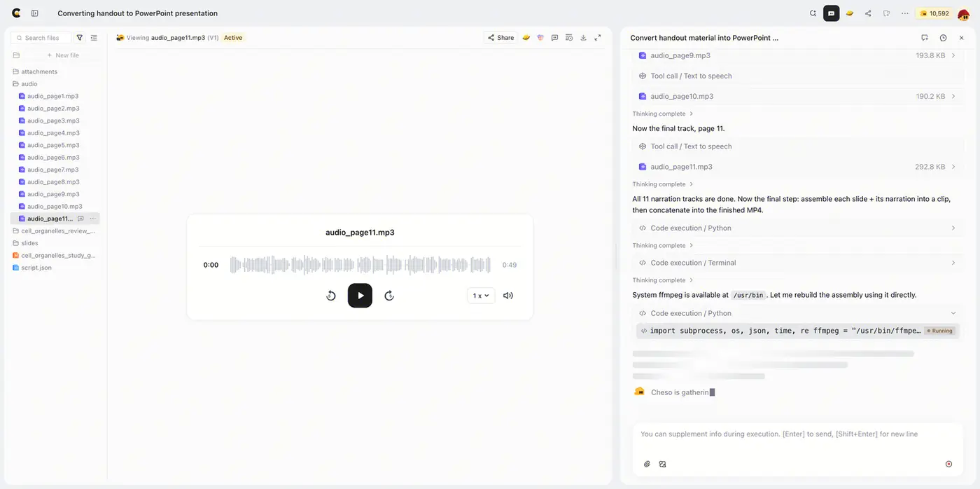Click the app logo in the top-left corner

(x=16, y=13)
